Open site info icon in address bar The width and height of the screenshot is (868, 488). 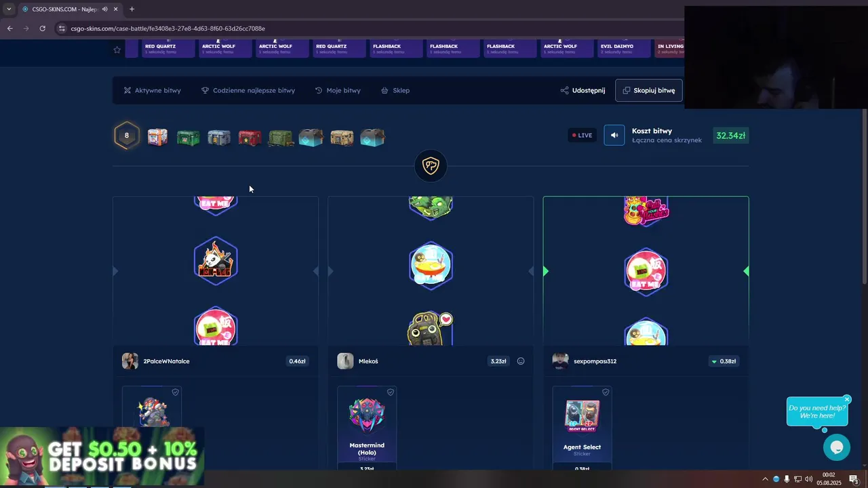(x=62, y=28)
